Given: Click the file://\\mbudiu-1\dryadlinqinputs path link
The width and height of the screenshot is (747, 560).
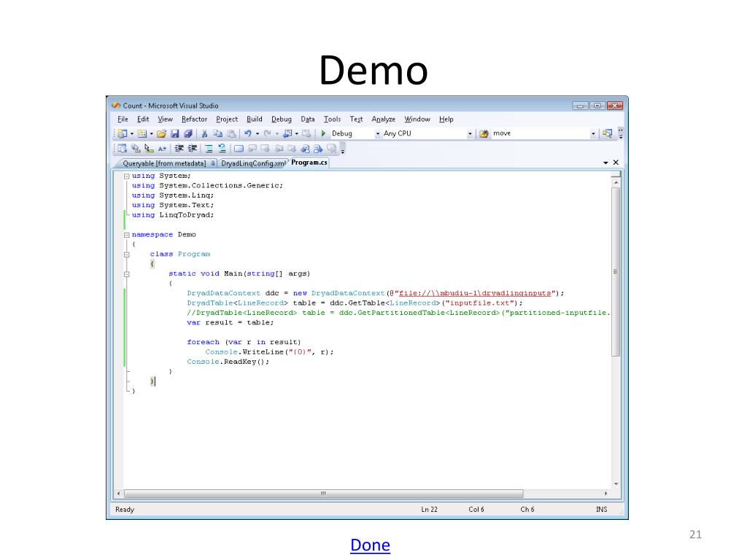Looking at the screenshot, I should [475, 293].
